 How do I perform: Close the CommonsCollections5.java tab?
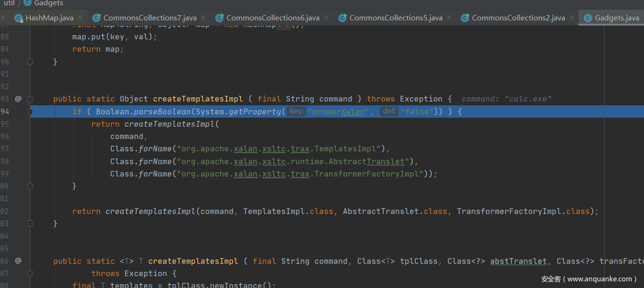[449, 18]
